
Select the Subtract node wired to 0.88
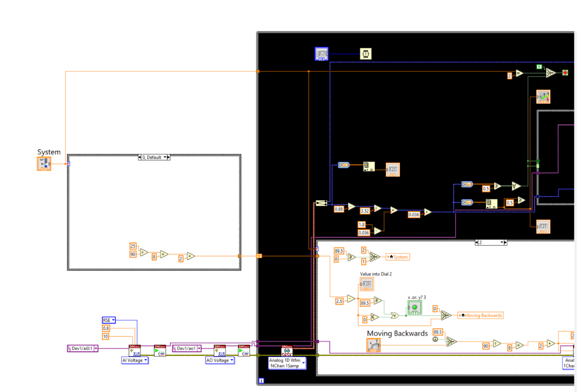click(352, 207)
